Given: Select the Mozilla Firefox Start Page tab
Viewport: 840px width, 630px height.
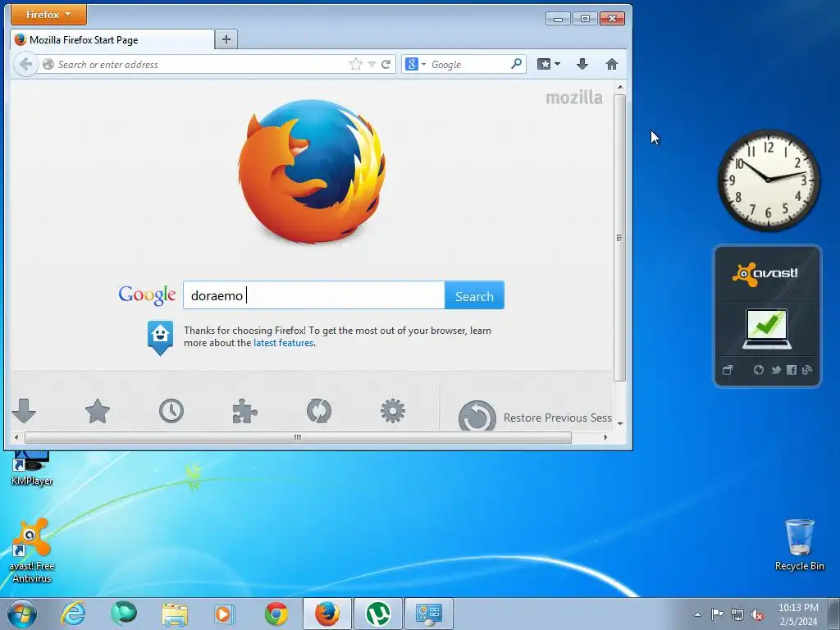Looking at the screenshot, I should (x=112, y=39).
